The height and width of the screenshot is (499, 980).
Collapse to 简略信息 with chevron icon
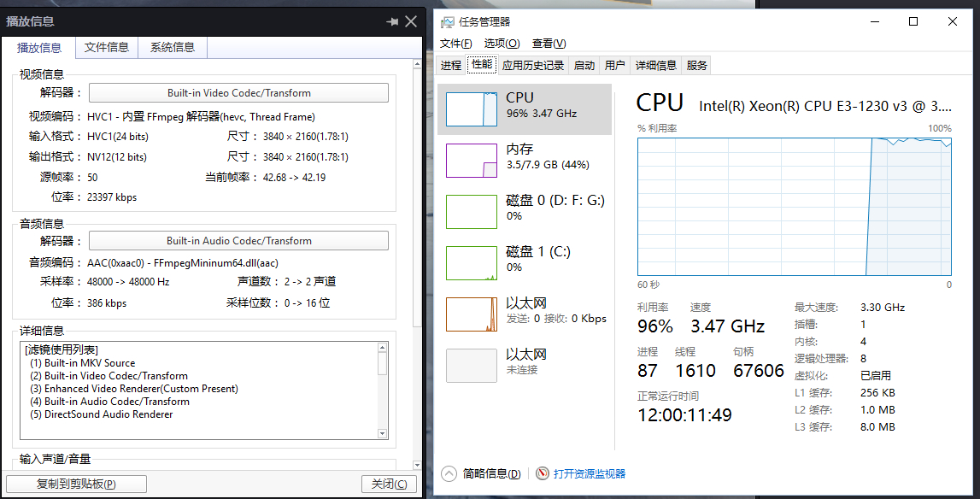[x=449, y=473]
